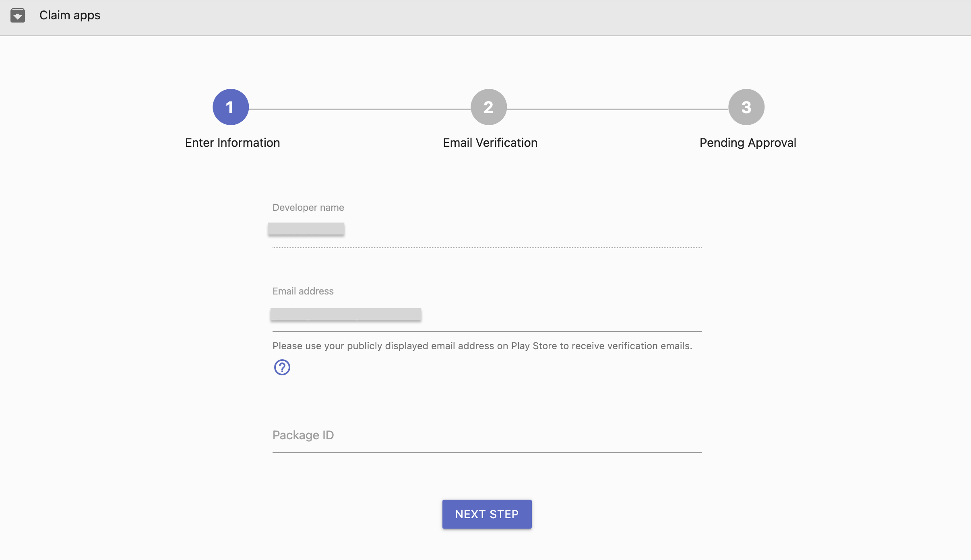Select the Enter Information step label
The height and width of the screenshot is (560, 971).
(232, 142)
